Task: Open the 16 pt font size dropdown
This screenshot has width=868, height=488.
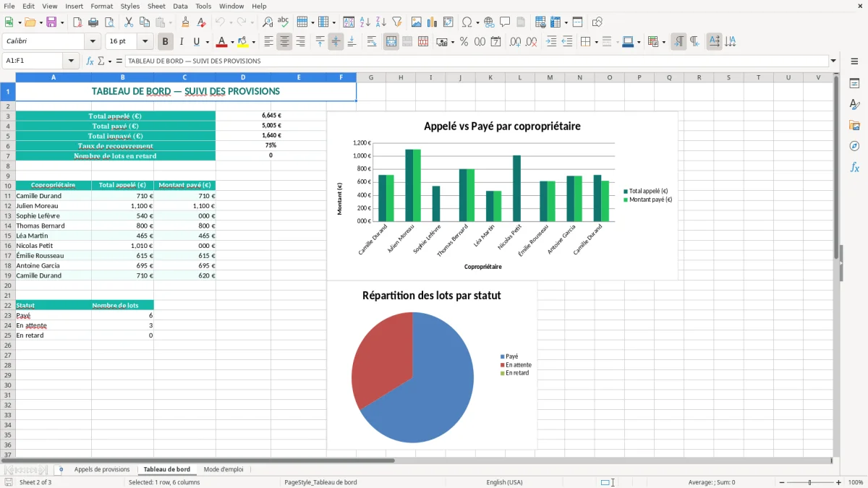Action: point(145,42)
